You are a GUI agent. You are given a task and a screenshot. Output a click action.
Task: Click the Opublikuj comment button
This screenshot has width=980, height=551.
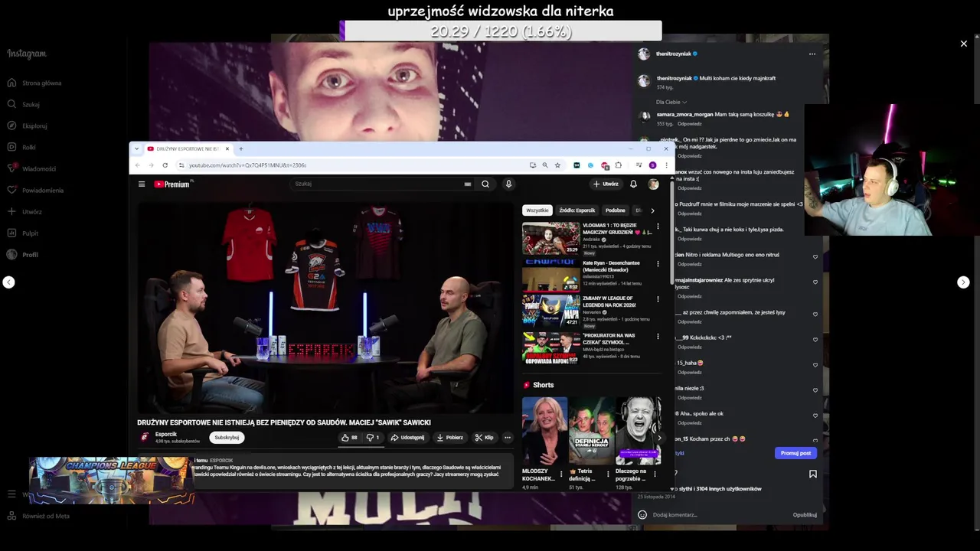tap(805, 515)
